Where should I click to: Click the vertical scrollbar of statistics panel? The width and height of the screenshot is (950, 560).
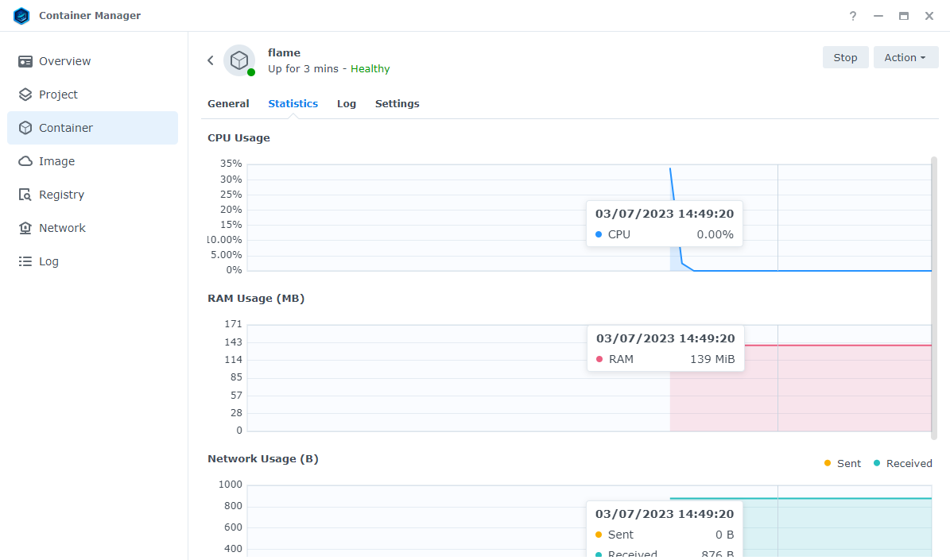click(x=933, y=298)
